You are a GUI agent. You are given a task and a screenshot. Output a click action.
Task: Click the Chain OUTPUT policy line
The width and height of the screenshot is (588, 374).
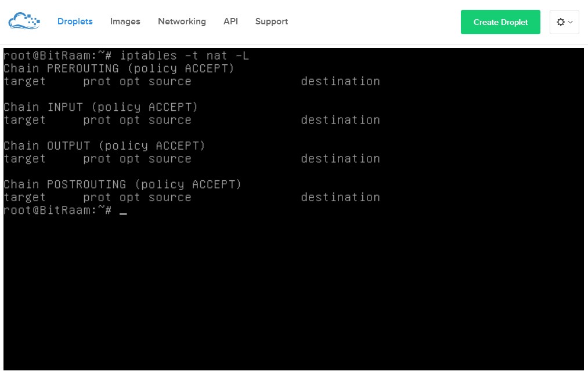(x=104, y=146)
